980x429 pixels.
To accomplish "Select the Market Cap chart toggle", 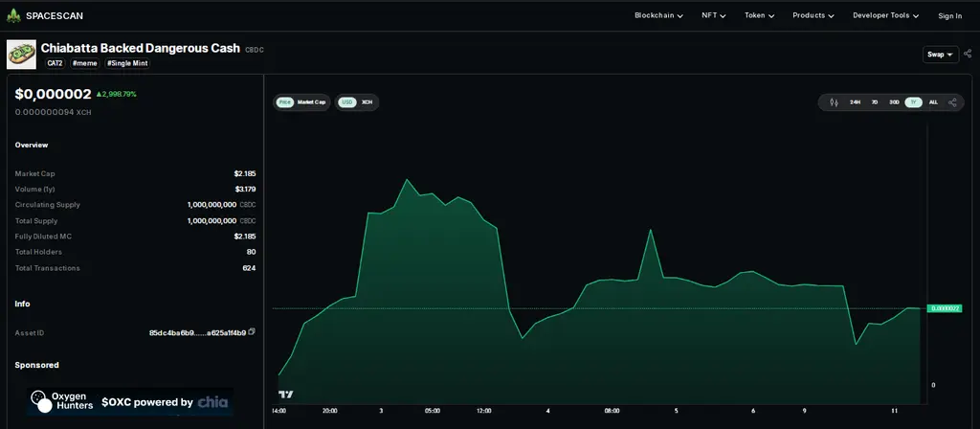I will (x=311, y=102).
